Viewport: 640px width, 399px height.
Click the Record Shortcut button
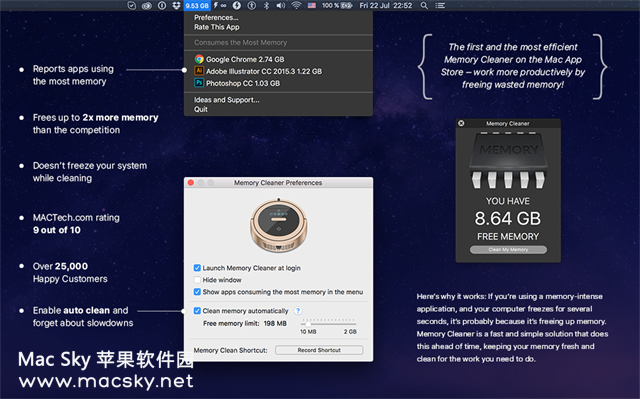[x=319, y=350]
